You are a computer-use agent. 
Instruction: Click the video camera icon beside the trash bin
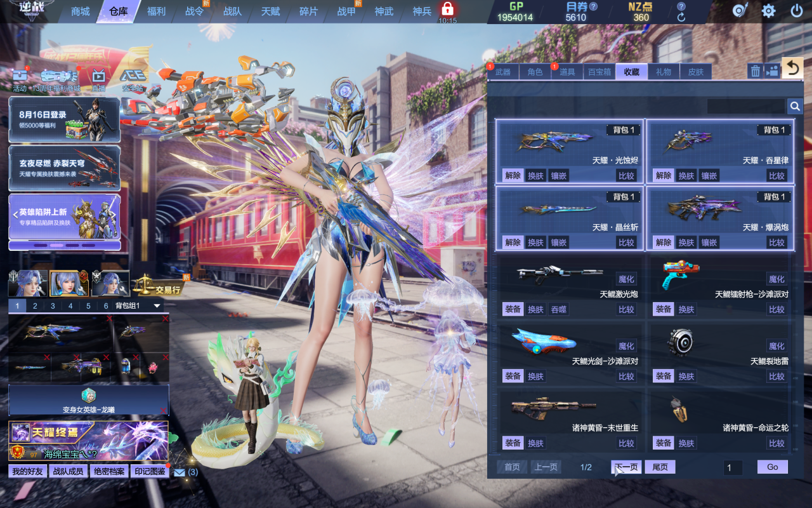(x=772, y=71)
